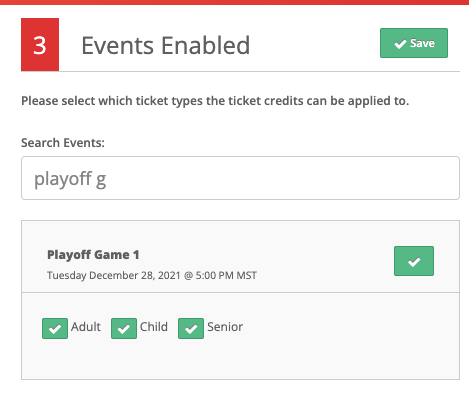Click the Tuesday December 28, 2021 date text

point(113,276)
